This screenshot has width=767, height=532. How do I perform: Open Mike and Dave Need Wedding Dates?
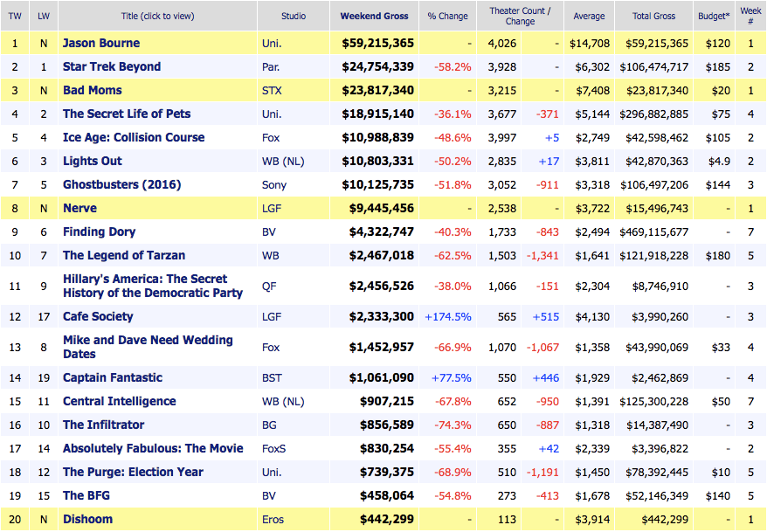[148, 347]
